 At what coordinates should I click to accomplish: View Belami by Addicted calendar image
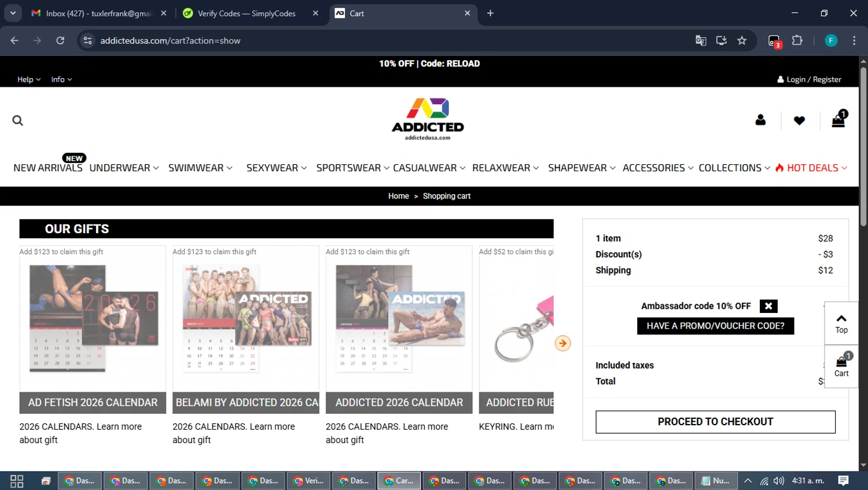(x=246, y=319)
